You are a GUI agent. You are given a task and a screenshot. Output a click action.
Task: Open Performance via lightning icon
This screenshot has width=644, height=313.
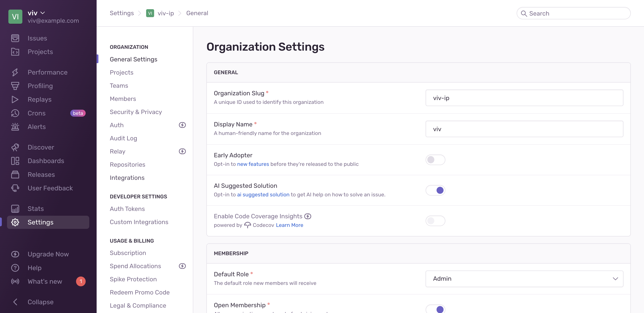[x=15, y=72]
